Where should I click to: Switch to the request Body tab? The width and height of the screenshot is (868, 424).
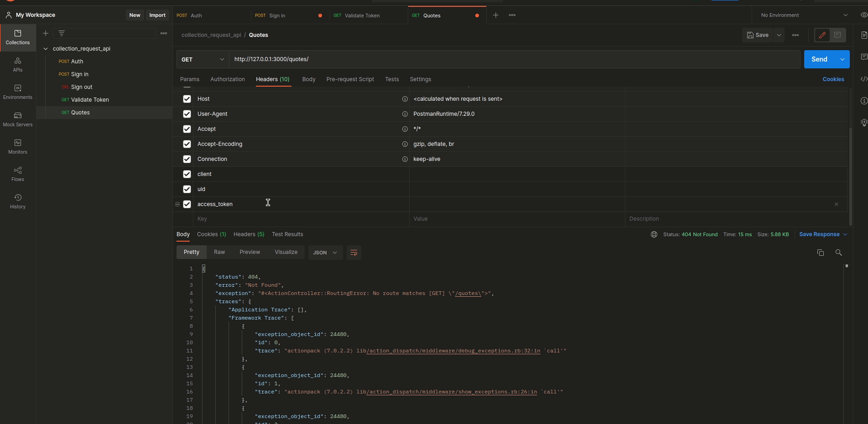pos(309,79)
